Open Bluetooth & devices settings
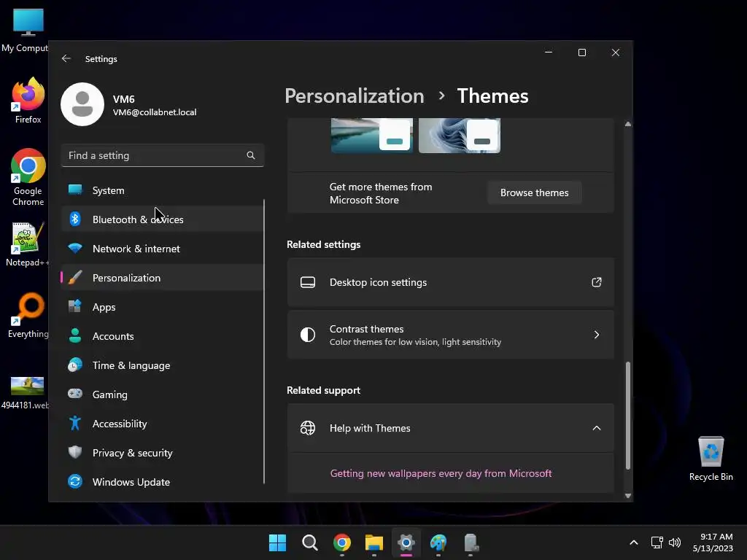The image size is (747, 560). (163, 219)
